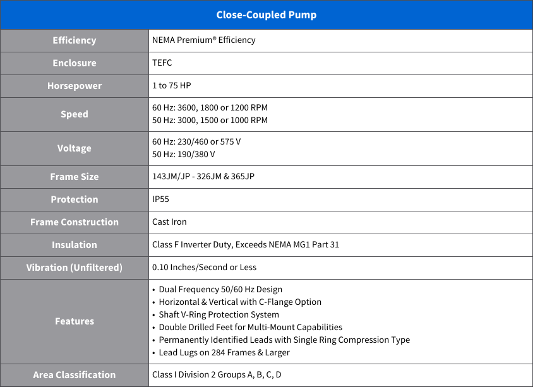Click the Shaft V-Ring Protection System bullet

click(x=219, y=315)
